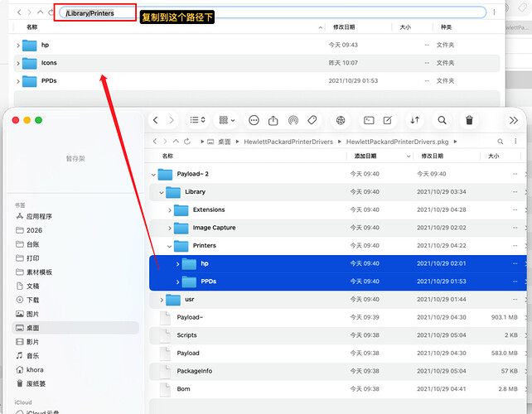Screen dimensions: 532x414
Task: Sort by the front window 修改日期 column
Action: click(x=432, y=156)
